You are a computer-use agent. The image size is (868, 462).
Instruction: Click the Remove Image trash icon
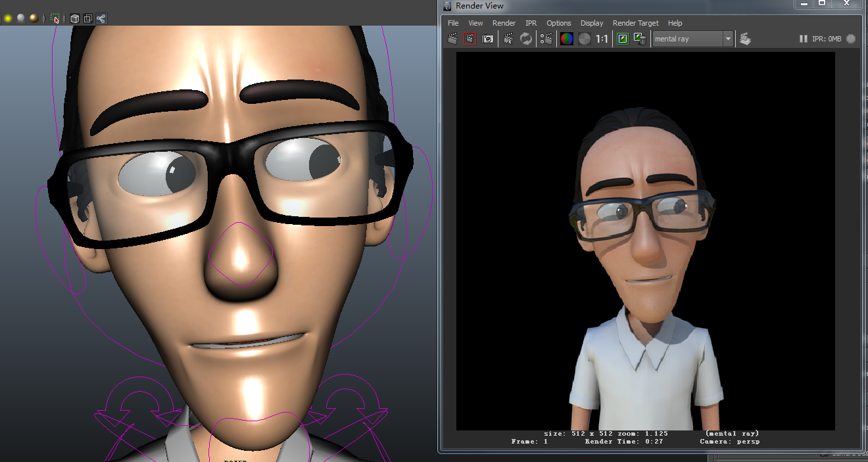click(x=640, y=39)
